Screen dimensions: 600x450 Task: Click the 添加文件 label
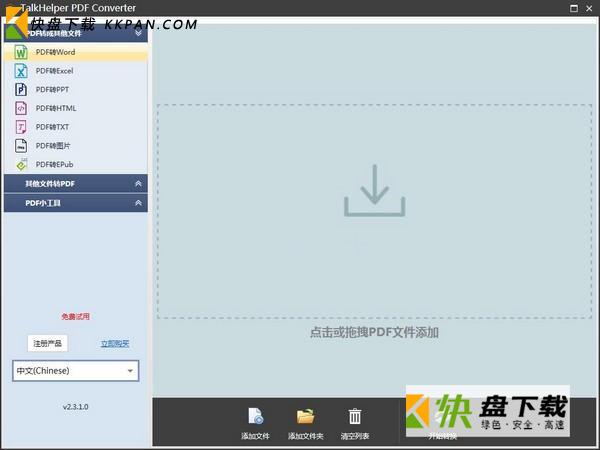[x=255, y=436]
